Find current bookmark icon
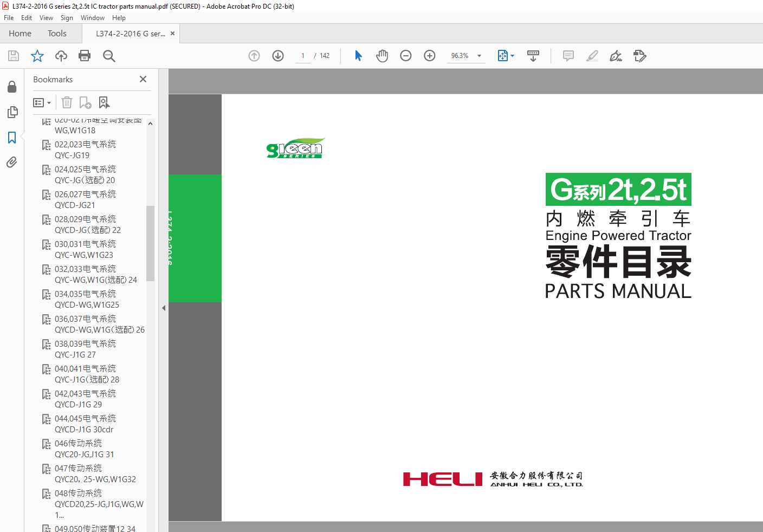Screen dimensions: 763x532 point(104,102)
